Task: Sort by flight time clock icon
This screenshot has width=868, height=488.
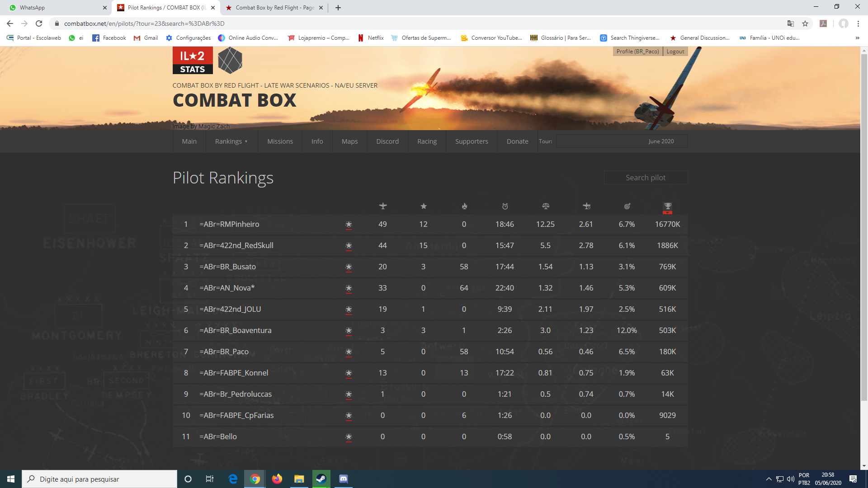Action: click(x=505, y=206)
